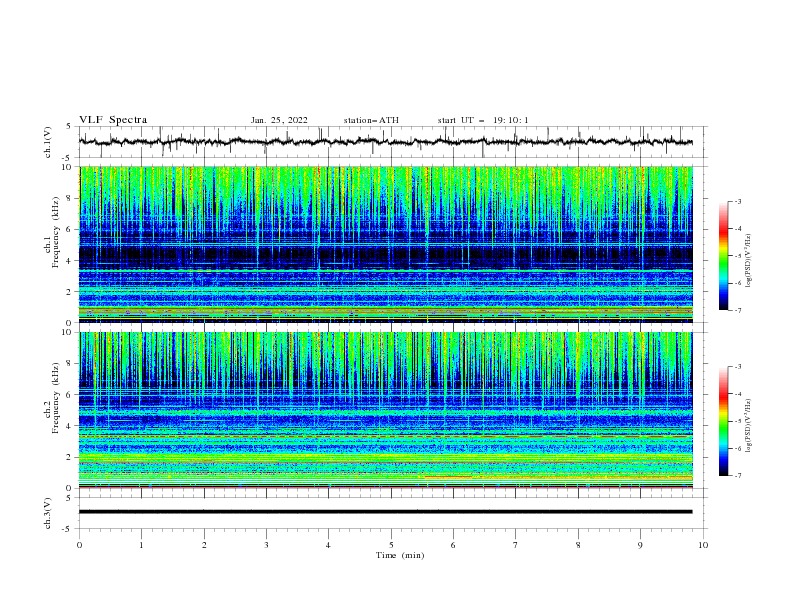This screenshot has width=792, height=612.
Task: Click the ch.1 spectrogram panel
Action: (386, 244)
